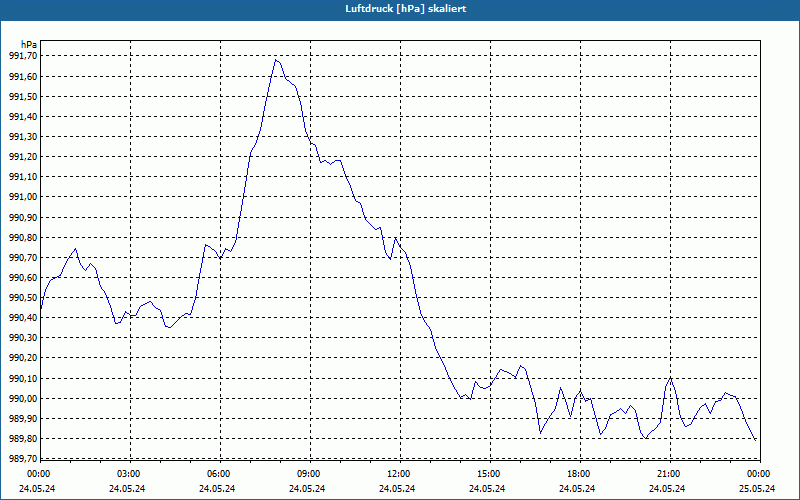Click the y-axis label 990,60
The height and width of the screenshot is (500, 800).
coord(23,278)
